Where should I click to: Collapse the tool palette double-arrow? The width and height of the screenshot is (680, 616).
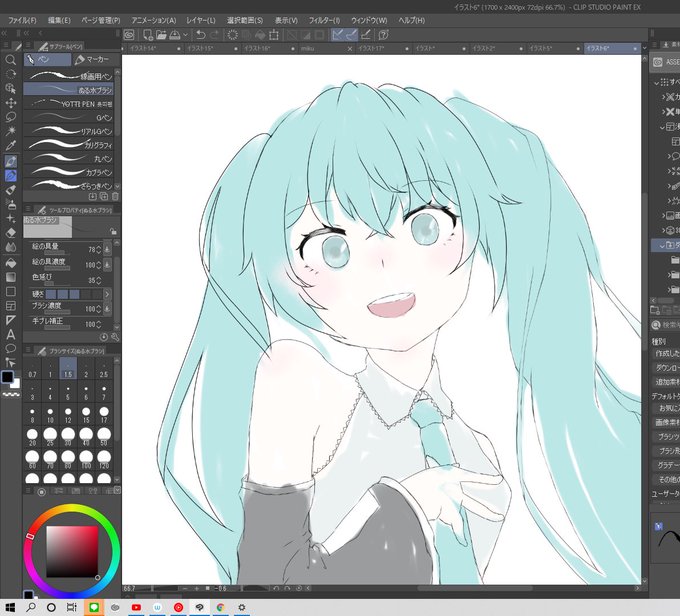coord(4,33)
